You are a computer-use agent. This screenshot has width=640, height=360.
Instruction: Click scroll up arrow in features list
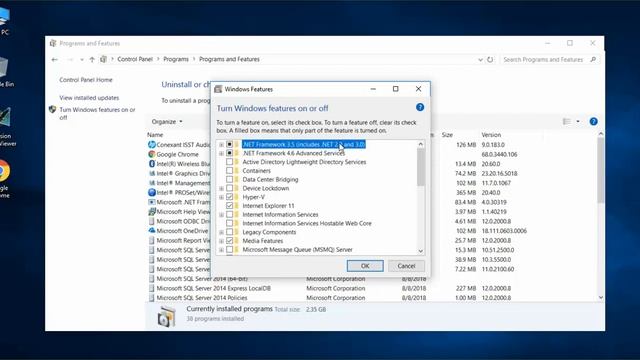point(420,144)
